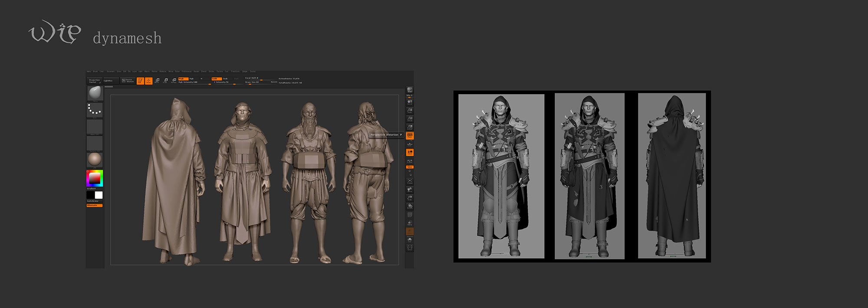Open the empty Texture slot
This screenshot has height=308, width=868.
(95, 144)
